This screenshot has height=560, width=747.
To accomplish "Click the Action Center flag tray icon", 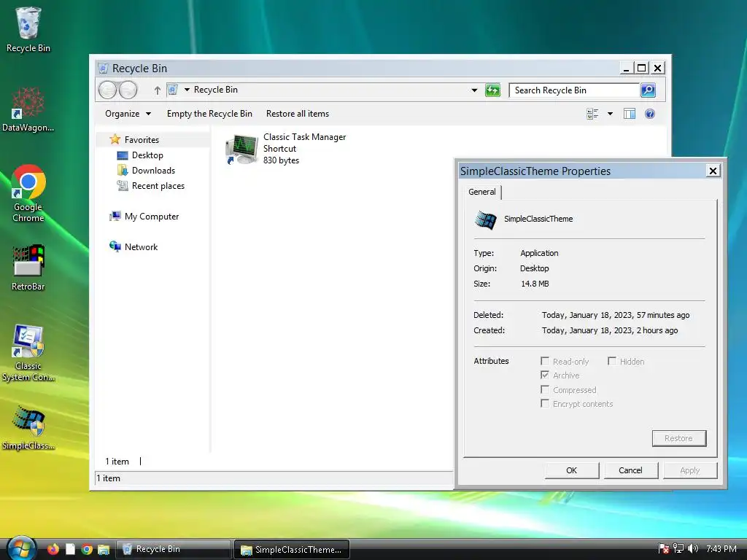I will click(663, 549).
